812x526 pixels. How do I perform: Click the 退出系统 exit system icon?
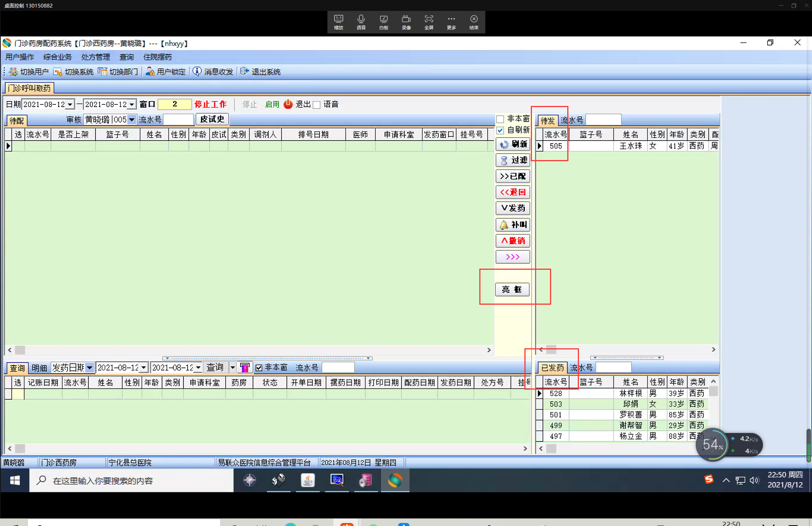coord(244,71)
